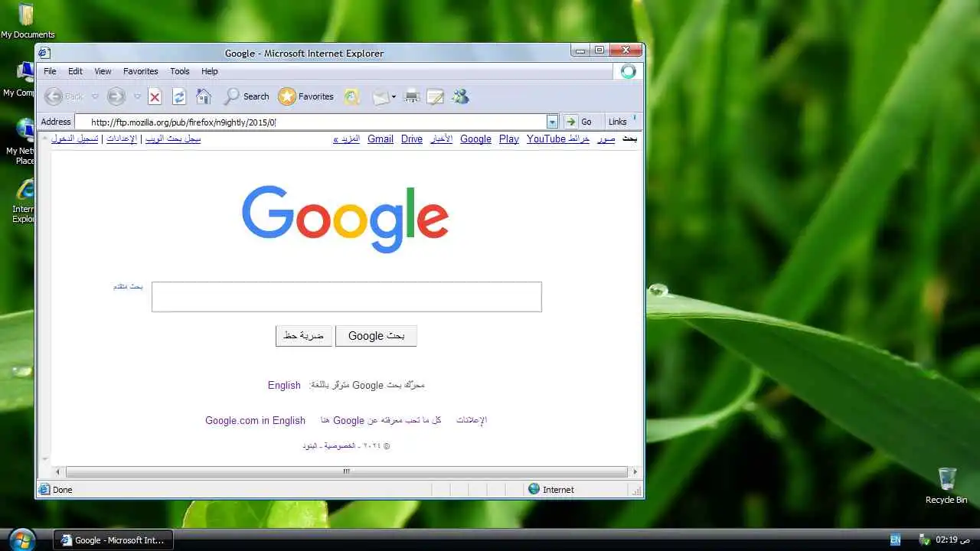
Task: Stop page loading with red X
Action: coord(155,96)
